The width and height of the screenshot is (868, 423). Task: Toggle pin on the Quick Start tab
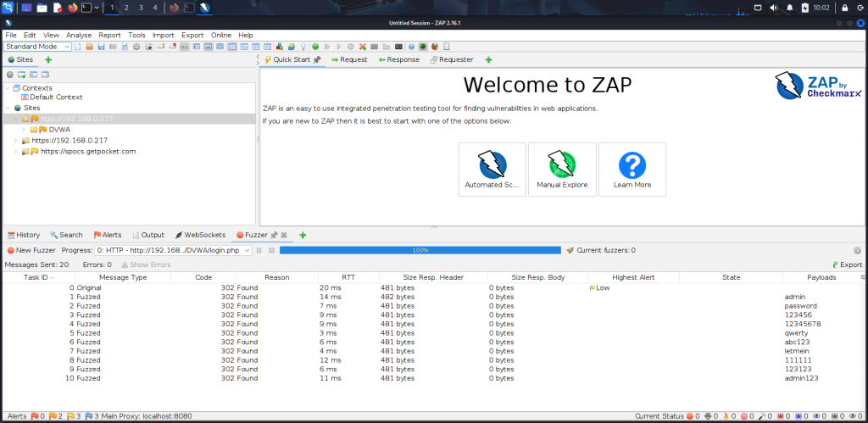click(317, 60)
